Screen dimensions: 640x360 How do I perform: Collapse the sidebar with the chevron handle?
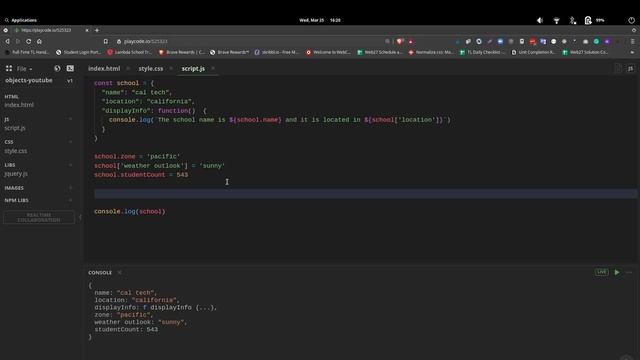[80, 217]
